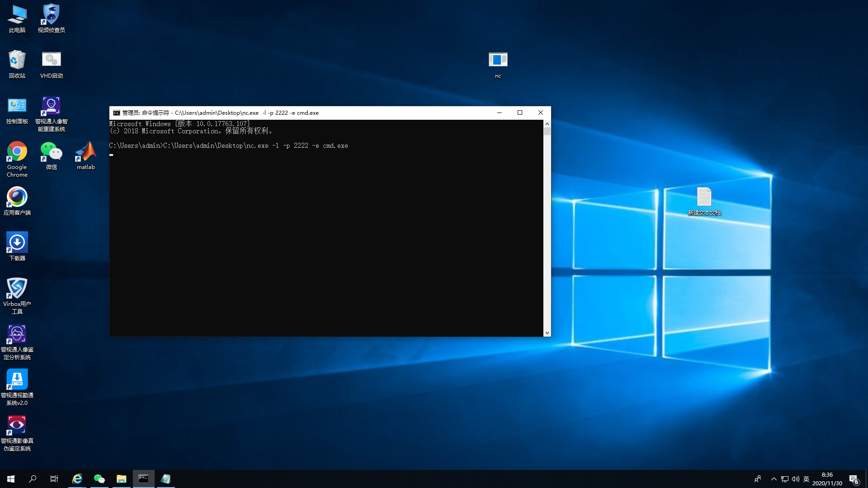The width and height of the screenshot is (868, 488).
Task: Select the nc file on the desktop
Action: [498, 60]
